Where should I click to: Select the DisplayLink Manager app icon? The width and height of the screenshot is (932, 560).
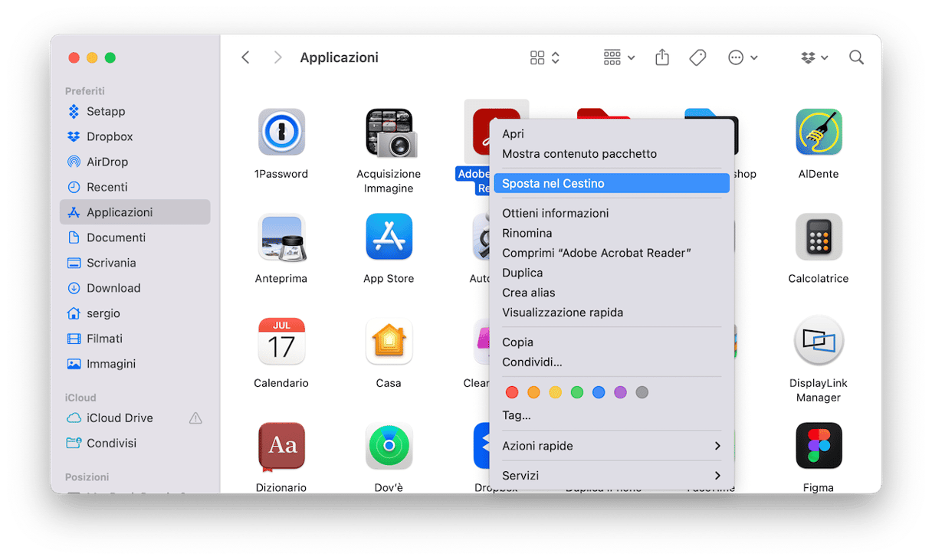pyautogui.click(x=819, y=342)
